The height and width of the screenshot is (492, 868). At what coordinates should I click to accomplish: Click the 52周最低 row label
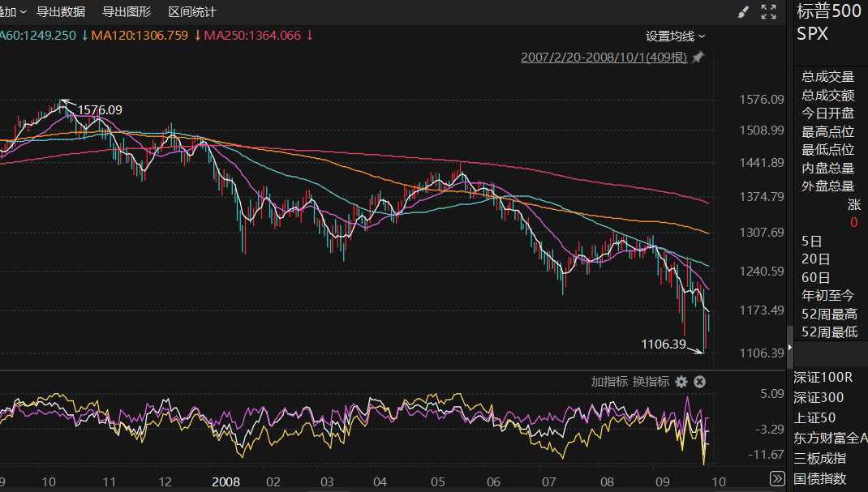[829, 332]
